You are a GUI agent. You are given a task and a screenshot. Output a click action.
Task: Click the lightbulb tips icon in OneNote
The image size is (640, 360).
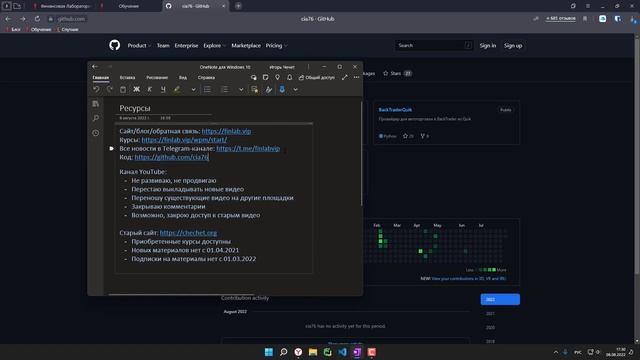tap(278, 77)
